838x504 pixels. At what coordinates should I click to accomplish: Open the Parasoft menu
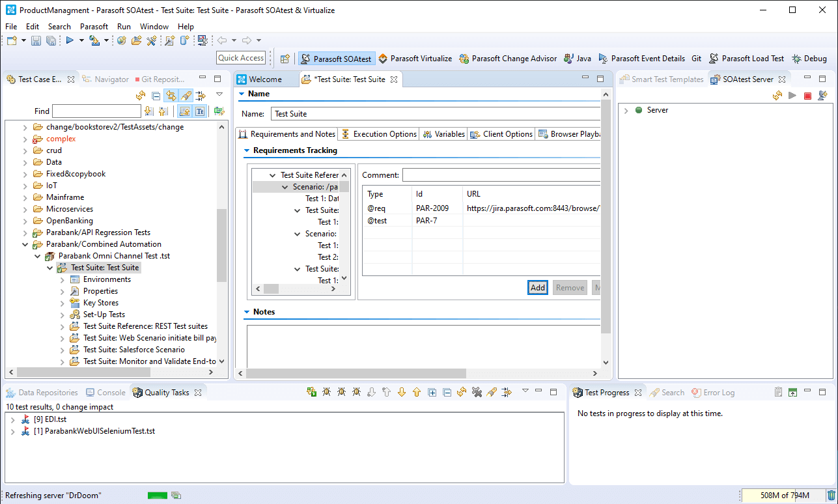point(94,27)
